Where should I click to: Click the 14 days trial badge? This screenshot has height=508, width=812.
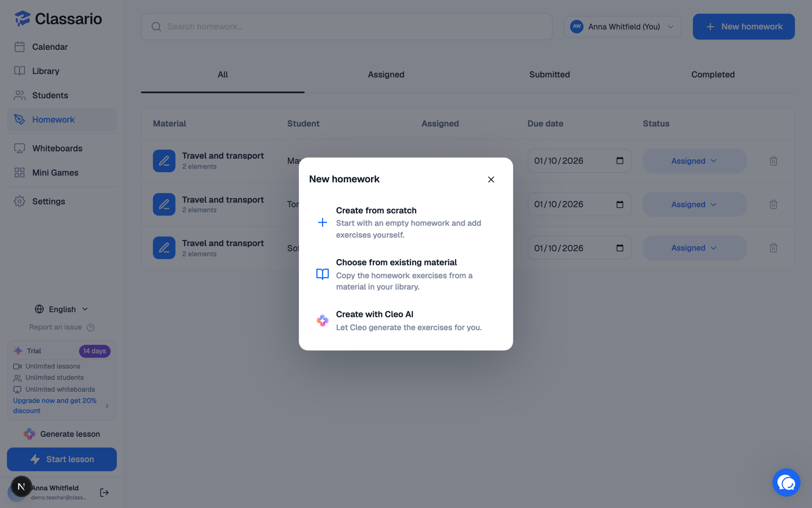(x=94, y=351)
